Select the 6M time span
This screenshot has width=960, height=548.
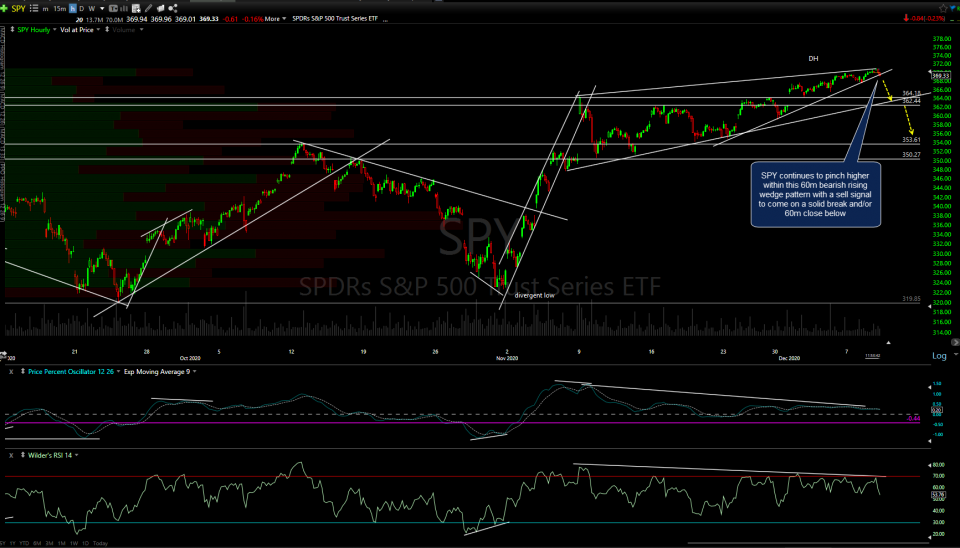click(37, 543)
